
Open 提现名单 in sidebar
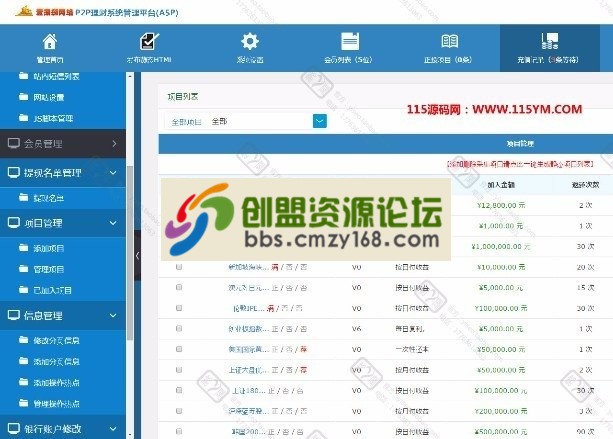tap(48, 198)
